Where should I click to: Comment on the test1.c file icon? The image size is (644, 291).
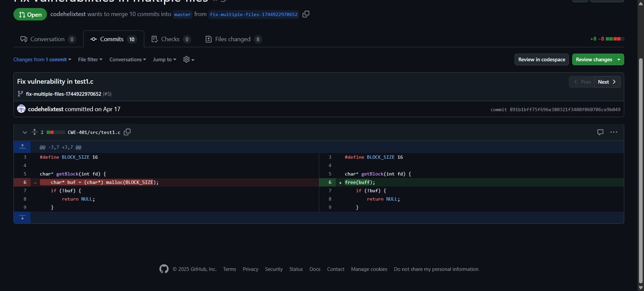click(x=600, y=132)
